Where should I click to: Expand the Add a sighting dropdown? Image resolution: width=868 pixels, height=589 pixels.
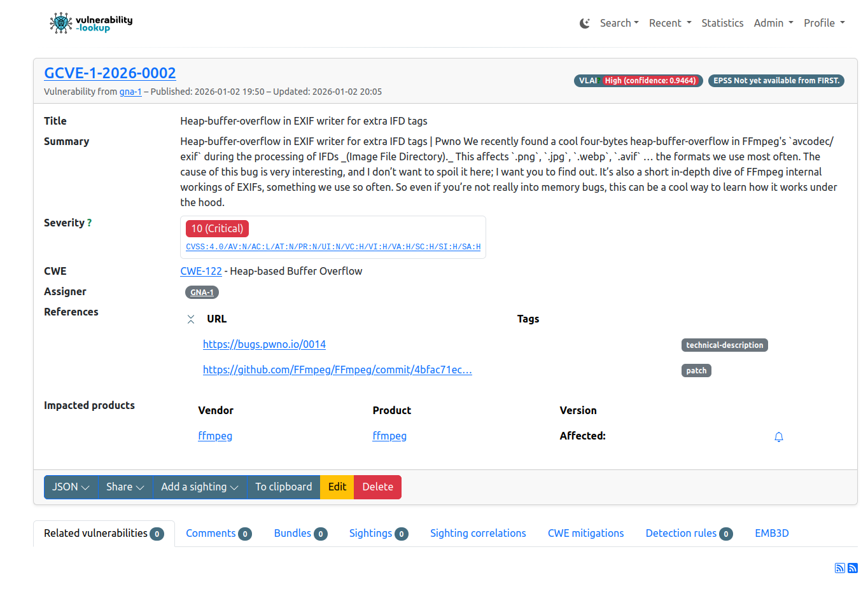(x=199, y=487)
